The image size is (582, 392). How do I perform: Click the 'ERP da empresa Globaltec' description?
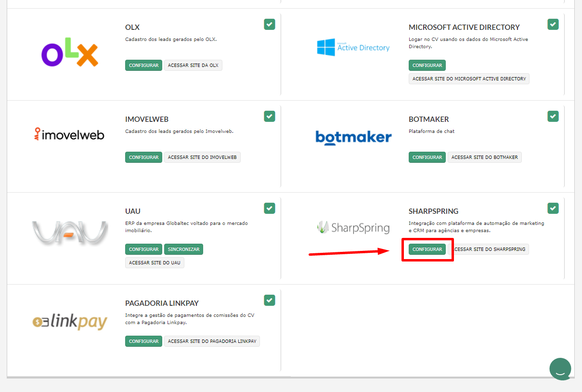coord(187,227)
